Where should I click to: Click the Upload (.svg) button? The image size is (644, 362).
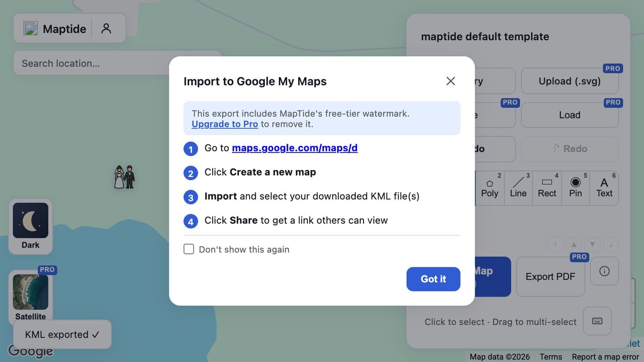[569, 81]
